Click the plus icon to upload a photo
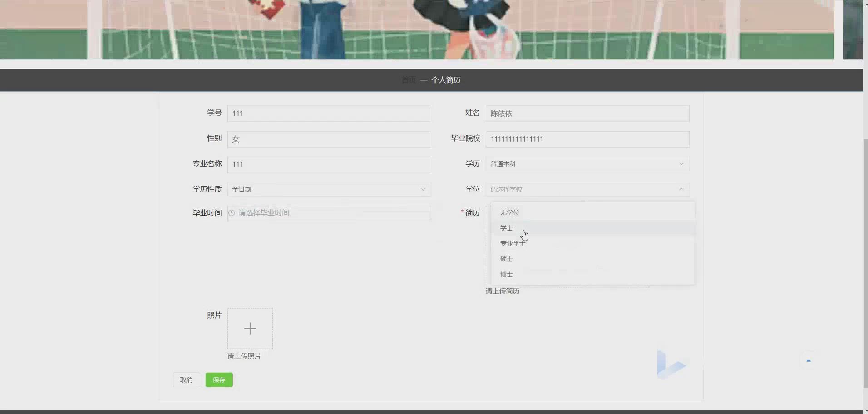Screen dimensions: 868x414 [249, 328]
